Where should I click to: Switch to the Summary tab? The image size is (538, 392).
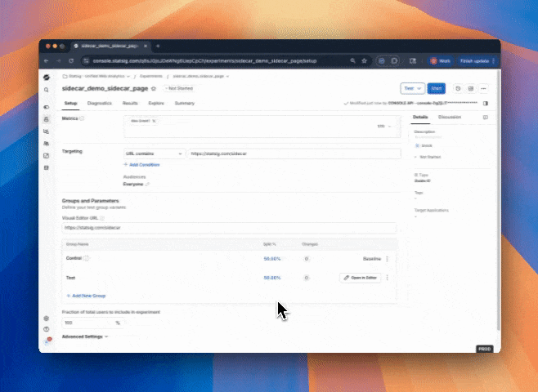click(184, 104)
